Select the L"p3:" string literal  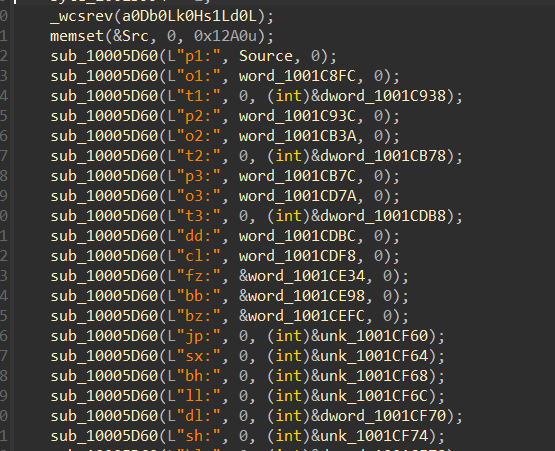click(194, 176)
